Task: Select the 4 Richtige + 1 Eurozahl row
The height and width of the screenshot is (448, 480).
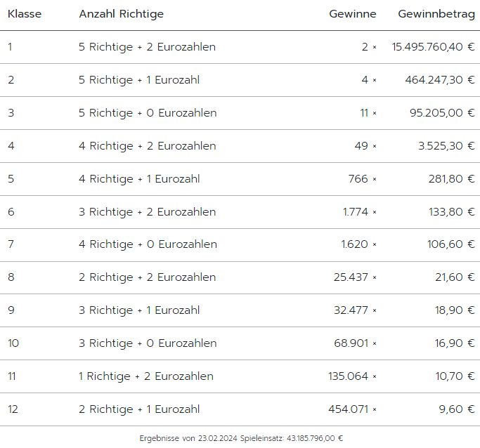Action: (x=139, y=179)
